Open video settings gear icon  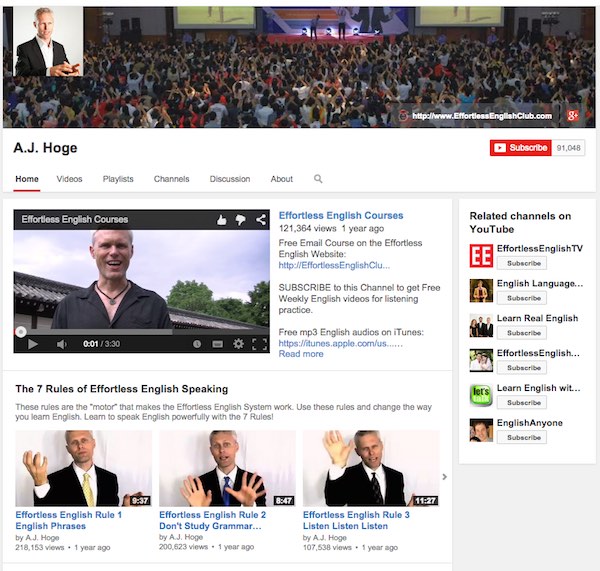pyautogui.click(x=238, y=344)
